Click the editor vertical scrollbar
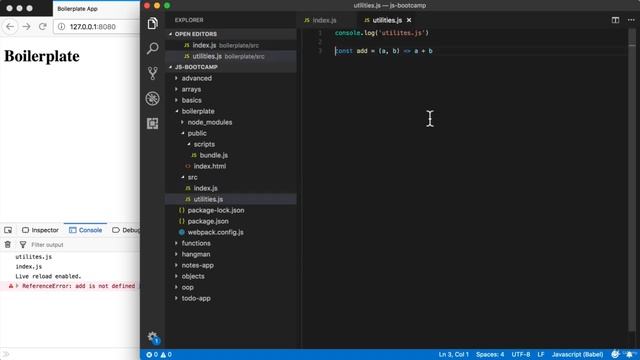Screen dimensions: 640x360 pos(632,180)
